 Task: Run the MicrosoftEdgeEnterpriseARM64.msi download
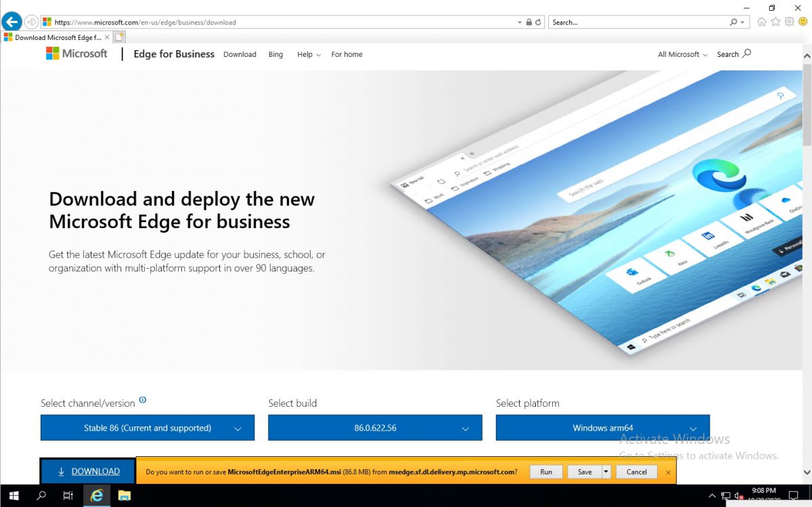click(x=545, y=471)
